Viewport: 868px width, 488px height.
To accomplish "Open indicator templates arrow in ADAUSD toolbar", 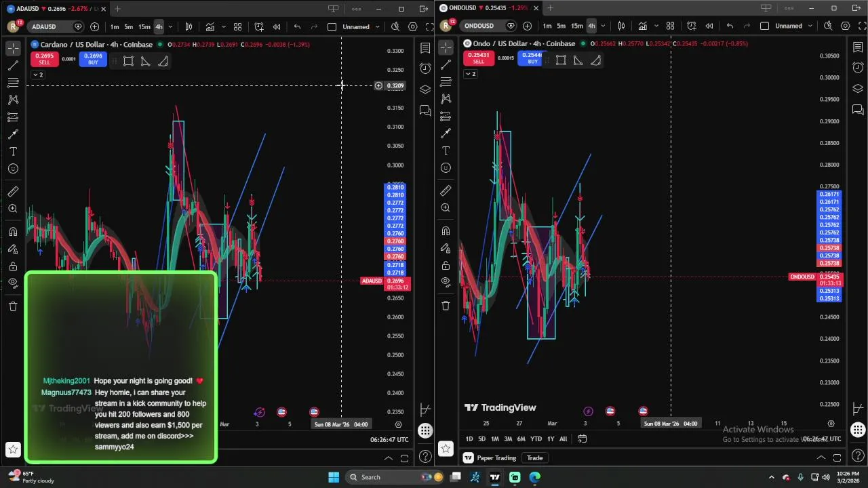I will coord(224,26).
